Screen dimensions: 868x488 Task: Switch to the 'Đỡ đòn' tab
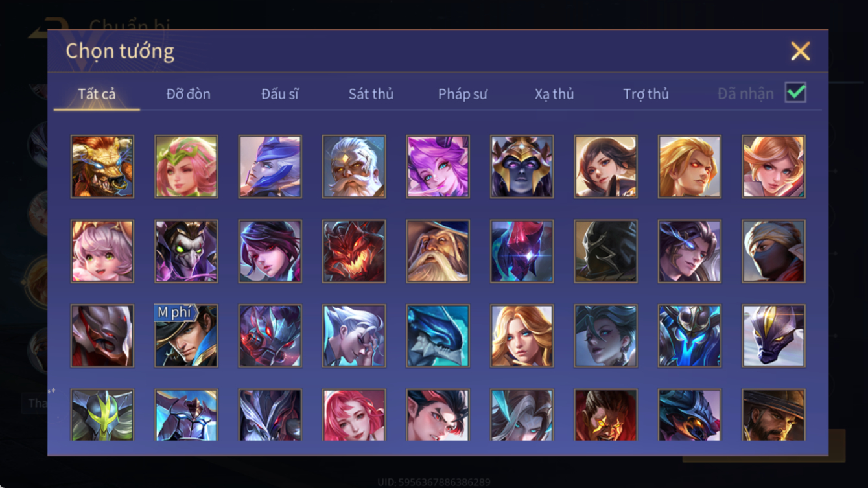pos(188,94)
